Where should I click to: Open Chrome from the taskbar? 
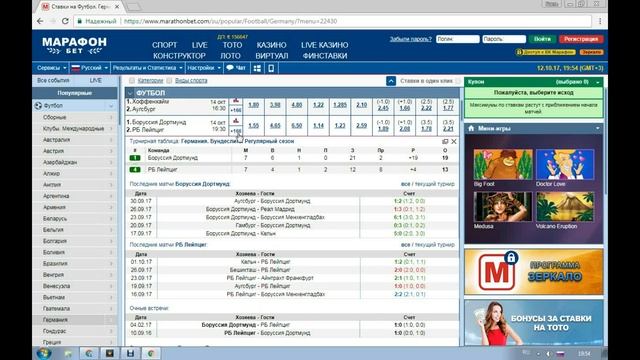[x=151, y=353]
